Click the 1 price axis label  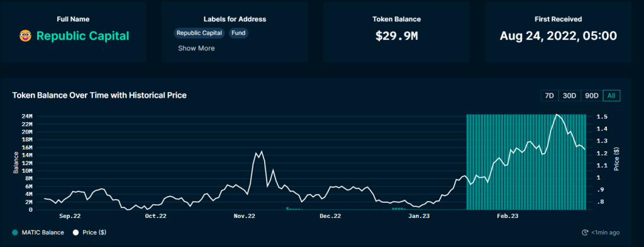[599, 178]
